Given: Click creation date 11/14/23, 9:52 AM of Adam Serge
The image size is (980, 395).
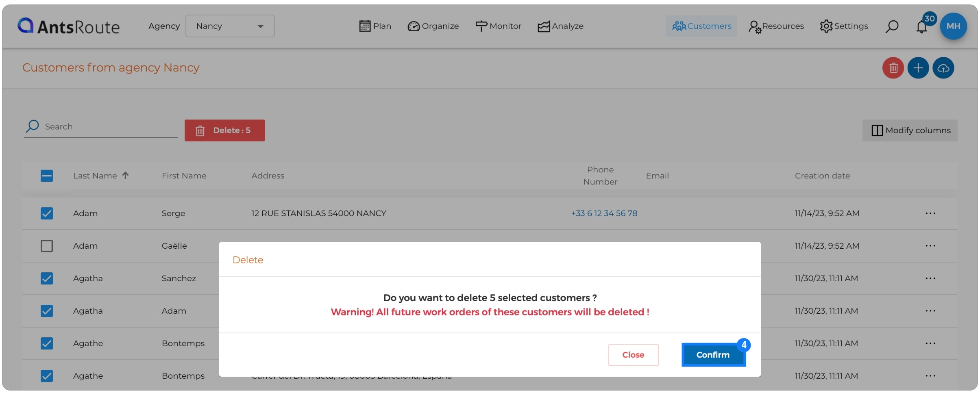Looking at the screenshot, I should (827, 213).
